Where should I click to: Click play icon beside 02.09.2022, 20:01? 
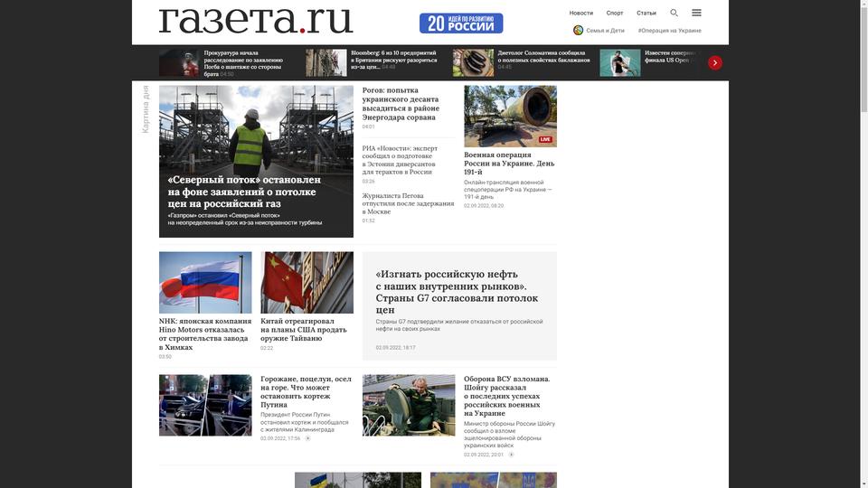(511, 455)
